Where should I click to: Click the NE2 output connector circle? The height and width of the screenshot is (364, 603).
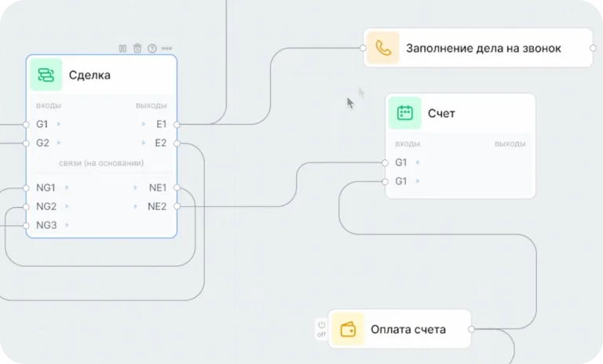click(x=177, y=206)
